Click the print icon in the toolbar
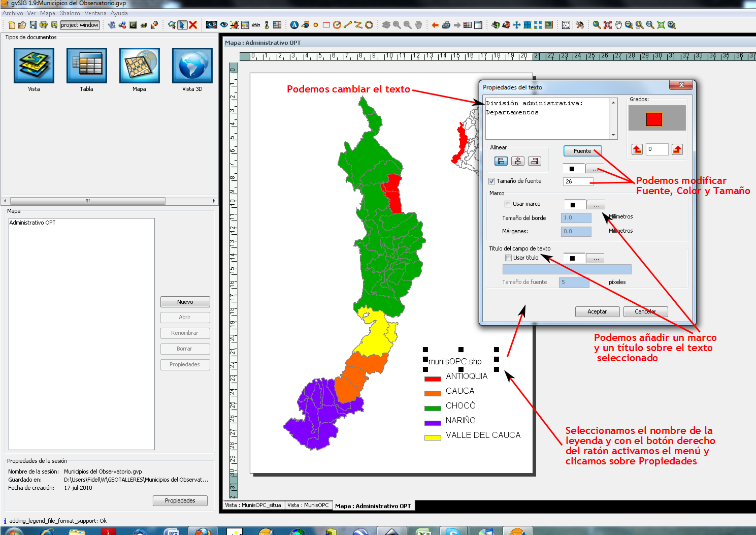 [x=446, y=25]
